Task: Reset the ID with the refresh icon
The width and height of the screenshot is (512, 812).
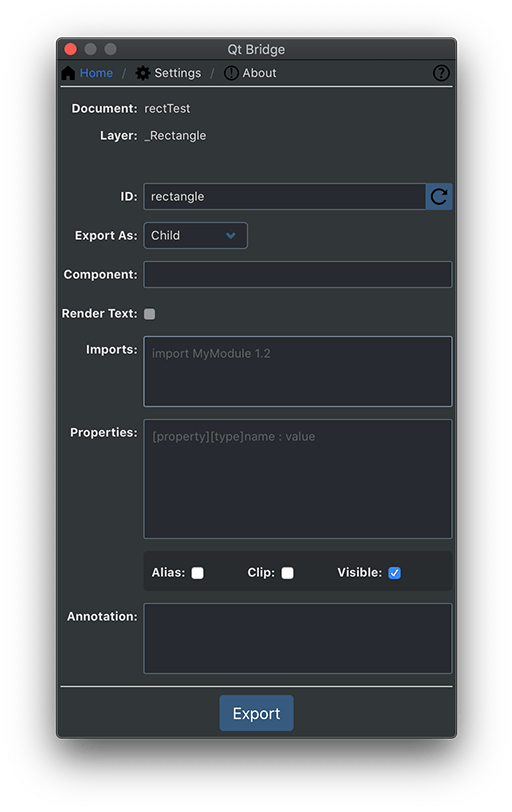Action: click(438, 196)
